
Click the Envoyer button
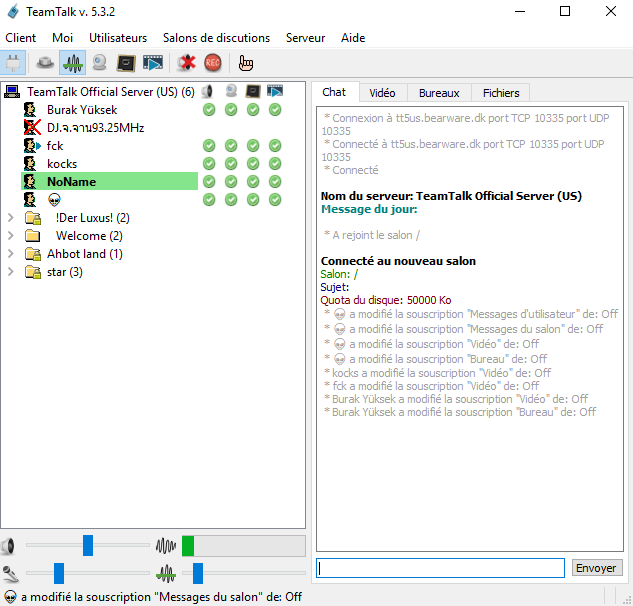tap(596, 568)
